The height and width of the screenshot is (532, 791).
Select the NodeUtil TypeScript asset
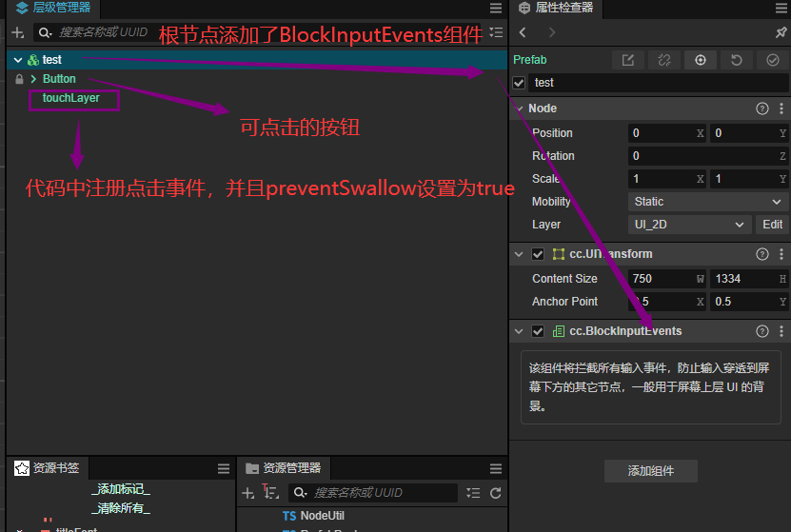(x=313, y=516)
